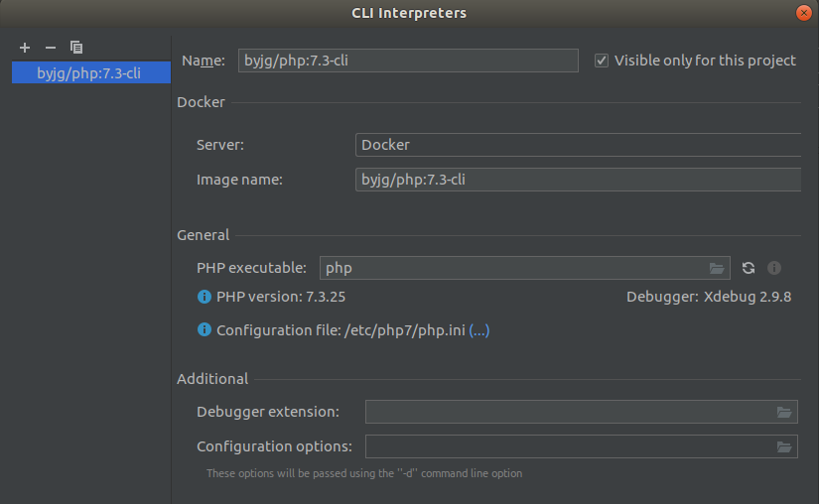
Task: Click the add interpreter plus icon
Action: [x=25, y=48]
